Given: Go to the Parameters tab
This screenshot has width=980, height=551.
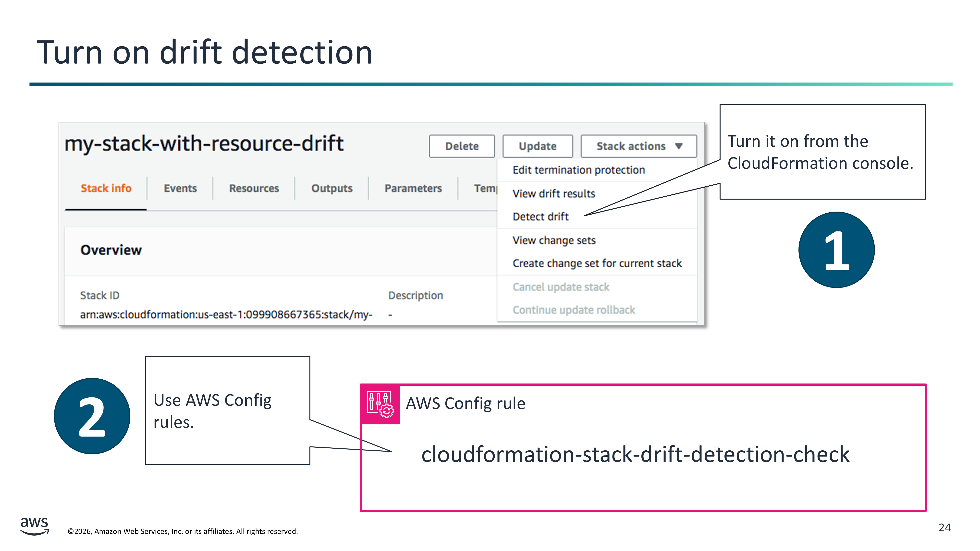Looking at the screenshot, I should (x=413, y=188).
